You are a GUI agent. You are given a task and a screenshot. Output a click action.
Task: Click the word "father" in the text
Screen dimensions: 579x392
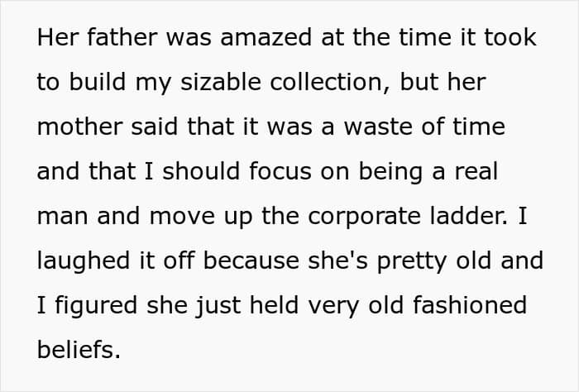122,37
